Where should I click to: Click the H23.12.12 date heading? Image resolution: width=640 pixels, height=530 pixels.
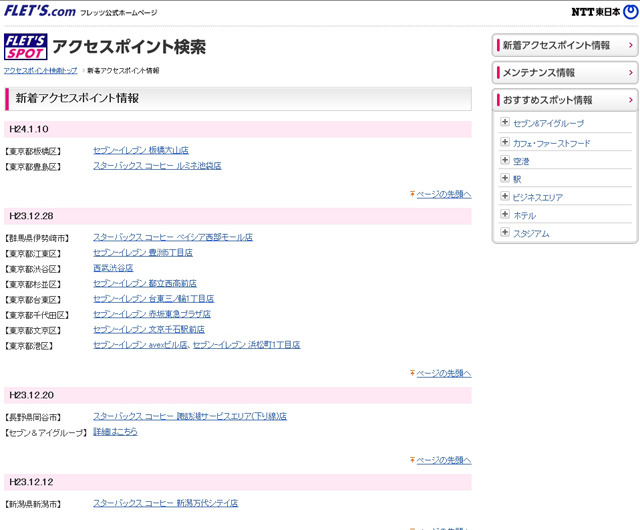coord(31,482)
